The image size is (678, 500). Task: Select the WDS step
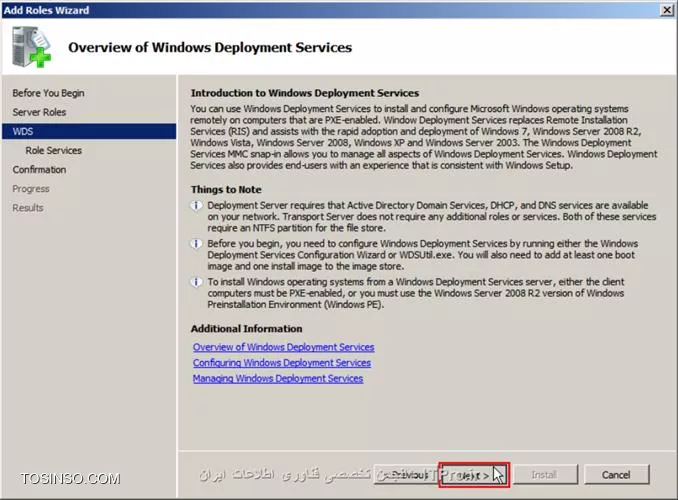(x=89, y=131)
